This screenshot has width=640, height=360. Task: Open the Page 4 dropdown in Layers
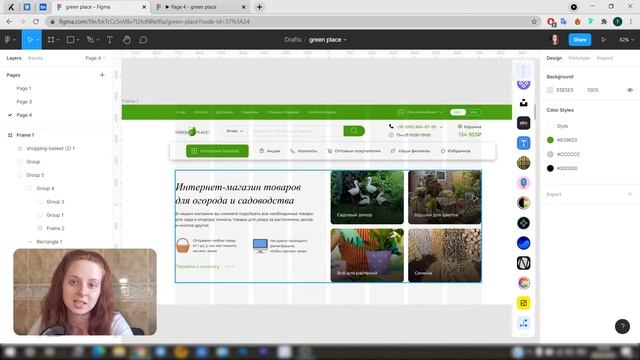tap(96, 58)
